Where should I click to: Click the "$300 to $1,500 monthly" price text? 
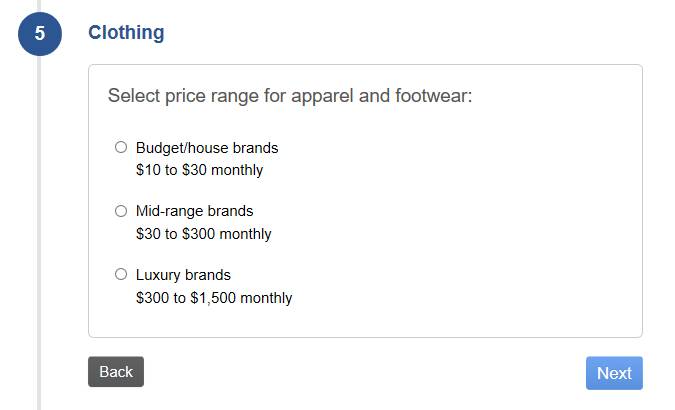coord(214,298)
